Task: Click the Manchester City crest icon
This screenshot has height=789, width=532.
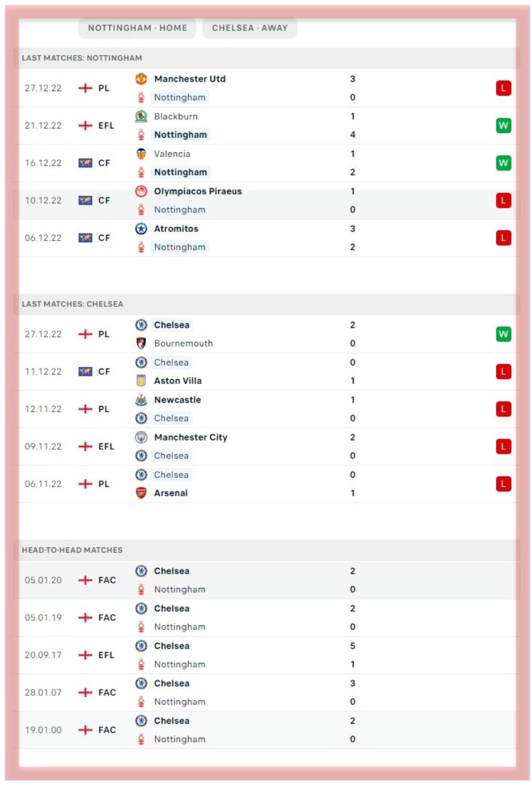Action: [x=141, y=438]
